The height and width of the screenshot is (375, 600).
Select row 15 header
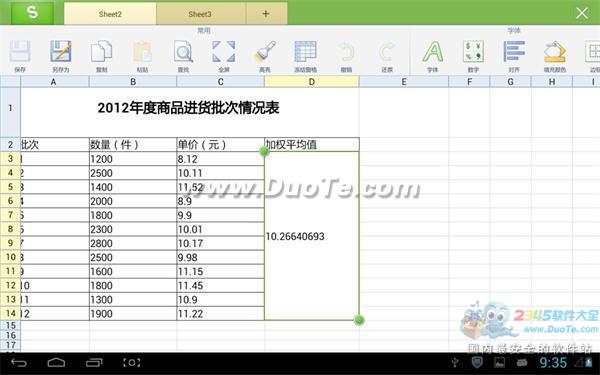coord(10,325)
